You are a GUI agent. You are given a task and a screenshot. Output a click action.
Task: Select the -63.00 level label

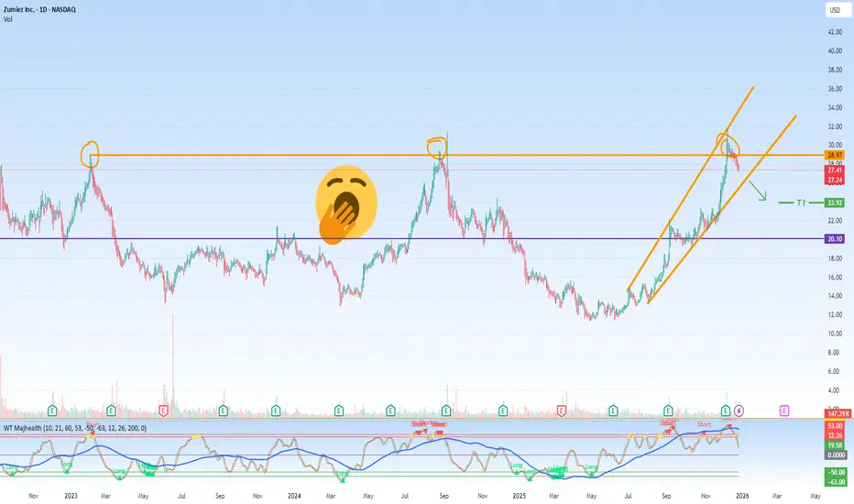pos(836,482)
